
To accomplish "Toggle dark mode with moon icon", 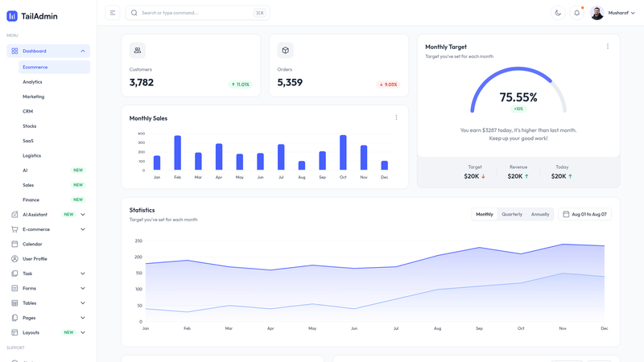I will click(558, 13).
